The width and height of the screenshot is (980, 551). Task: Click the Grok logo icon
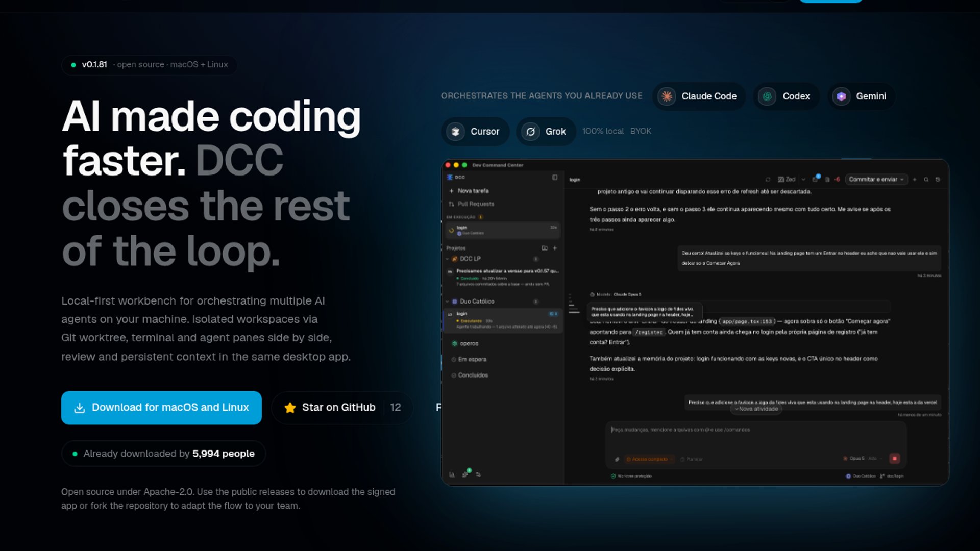tap(531, 132)
